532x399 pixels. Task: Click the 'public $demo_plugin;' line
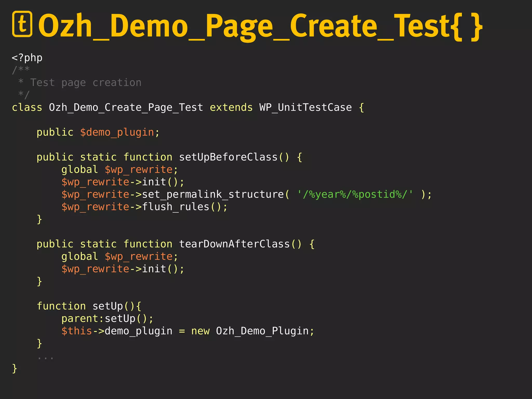click(98, 132)
